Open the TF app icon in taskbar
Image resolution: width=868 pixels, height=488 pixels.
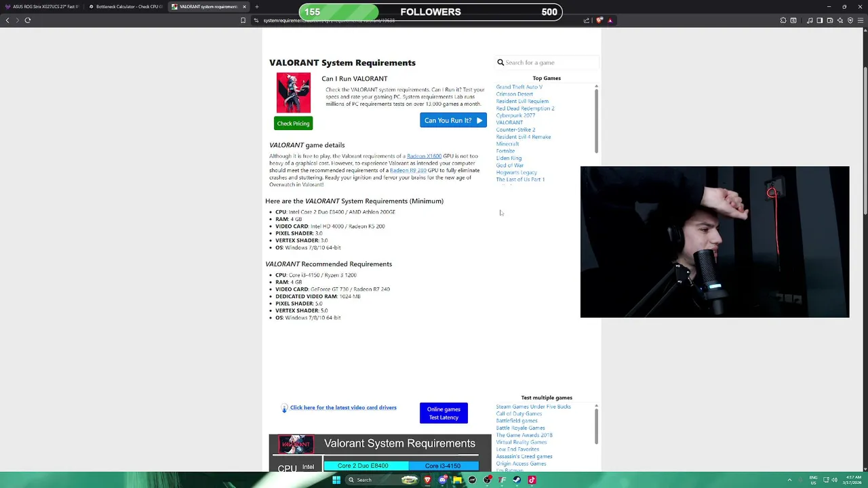502,480
